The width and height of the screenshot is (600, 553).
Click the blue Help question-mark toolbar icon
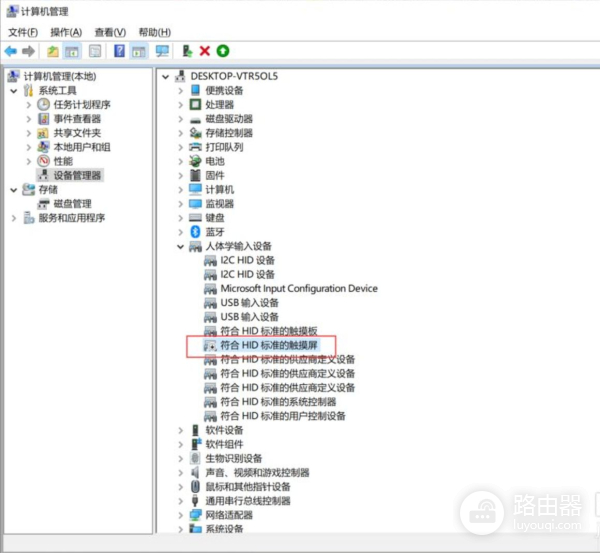click(x=119, y=51)
